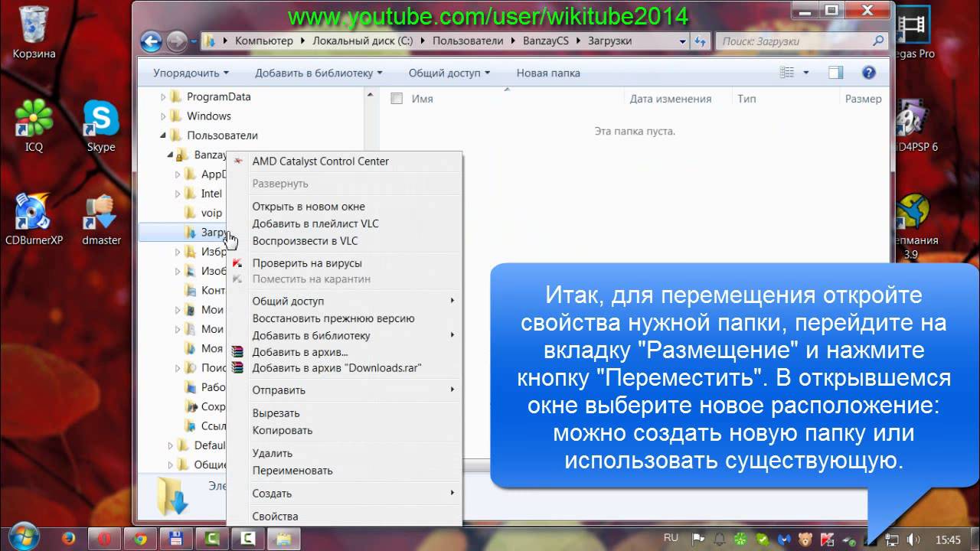Select the voip folder in the tree

pos(211,213)
